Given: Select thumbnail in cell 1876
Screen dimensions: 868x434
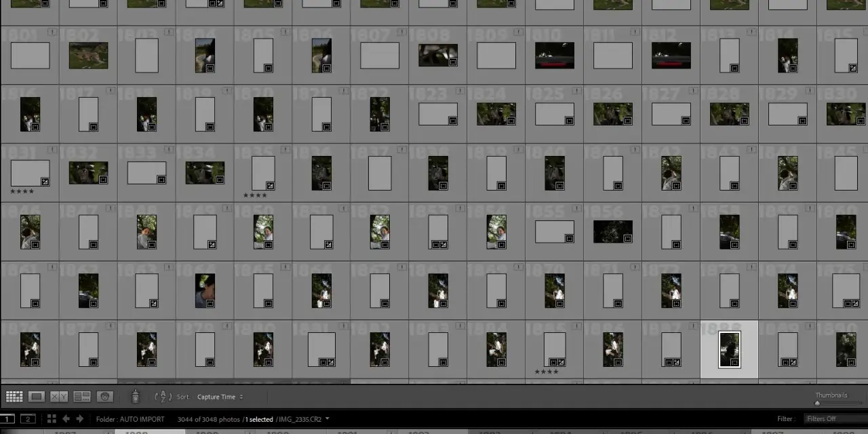Looking at the screenshot, I should point(30,350).
